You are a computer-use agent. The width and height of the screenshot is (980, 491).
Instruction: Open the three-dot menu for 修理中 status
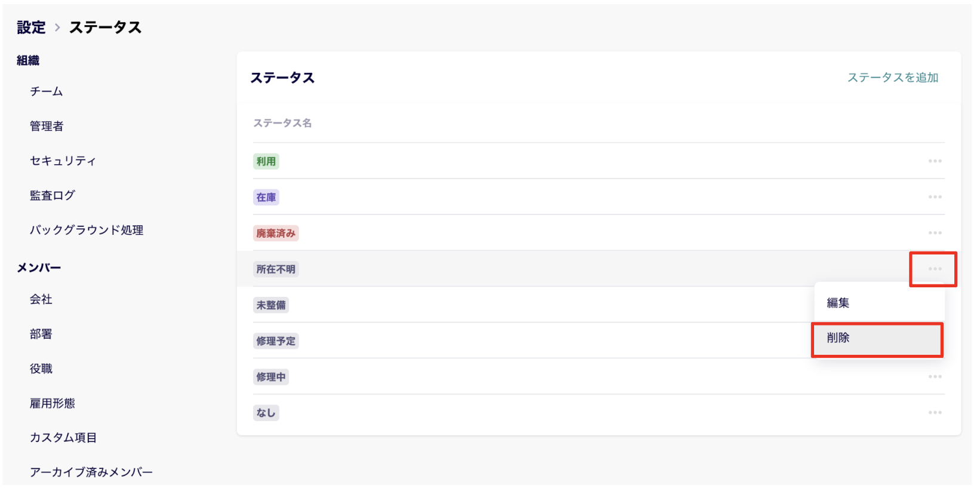point(935,377)
